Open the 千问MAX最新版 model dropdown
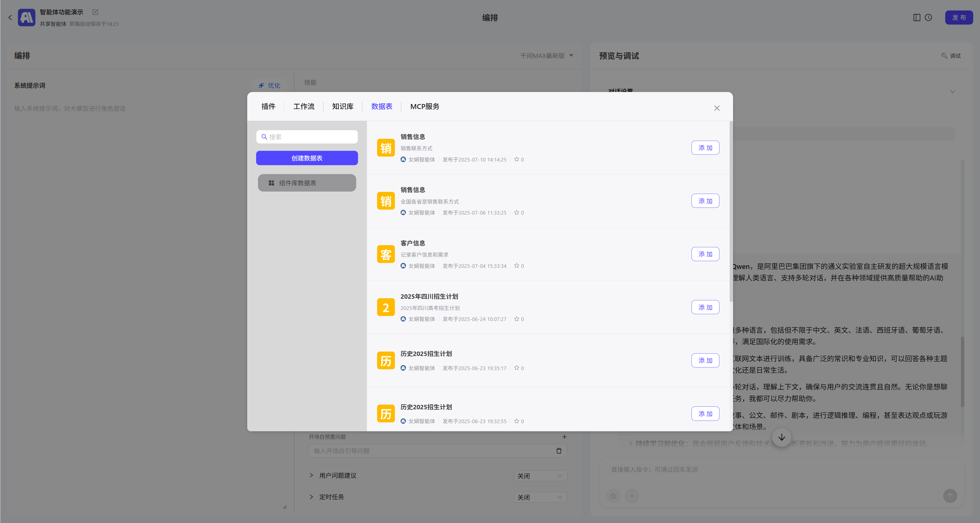The height and width of the screenshot is (523, 980). (x=547, y=55)
